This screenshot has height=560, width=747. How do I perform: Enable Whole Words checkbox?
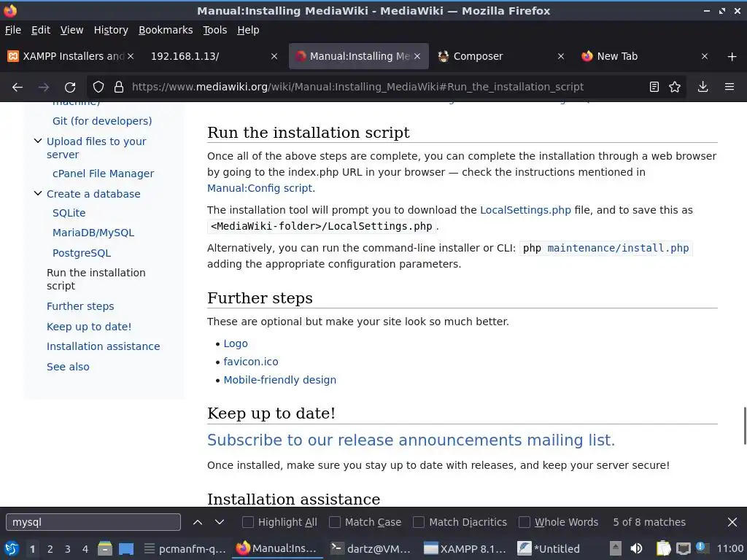pyautogui.click(x=524, y=522)
